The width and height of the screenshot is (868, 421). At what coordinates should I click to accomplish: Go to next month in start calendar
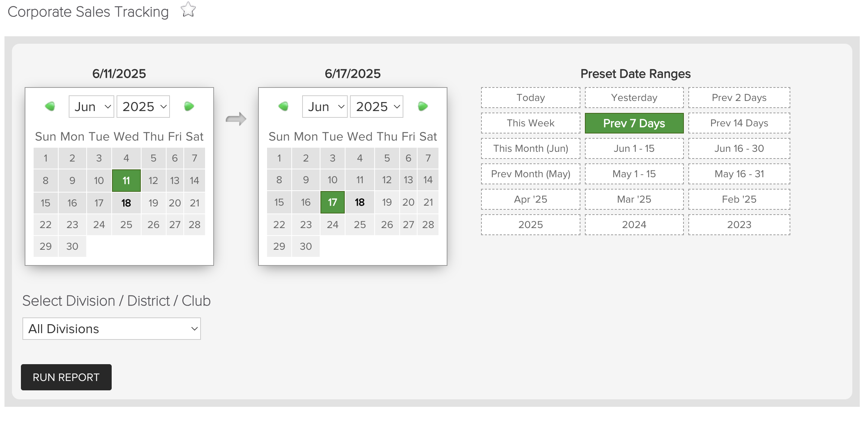(x=189, y=107)
